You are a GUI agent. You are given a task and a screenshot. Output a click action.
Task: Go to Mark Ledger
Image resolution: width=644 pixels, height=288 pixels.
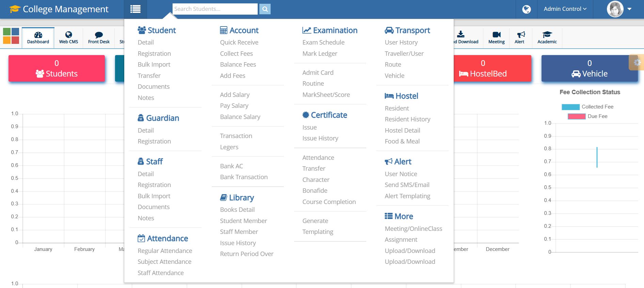(x=320, y=53)
